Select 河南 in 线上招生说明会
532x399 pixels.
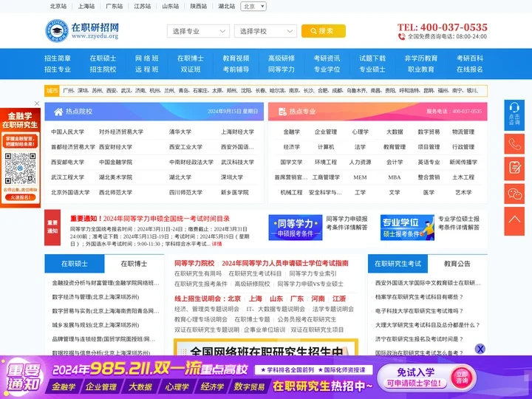[x=318, y=299]
